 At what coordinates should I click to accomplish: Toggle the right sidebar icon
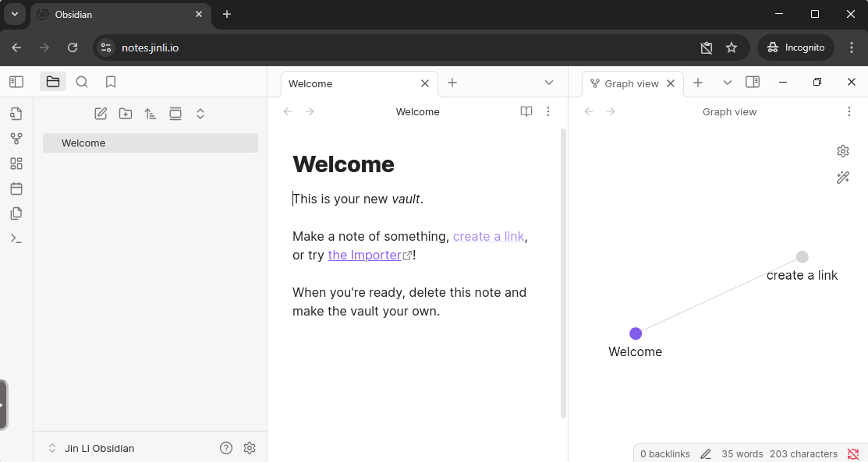click(x=753, y=82)
